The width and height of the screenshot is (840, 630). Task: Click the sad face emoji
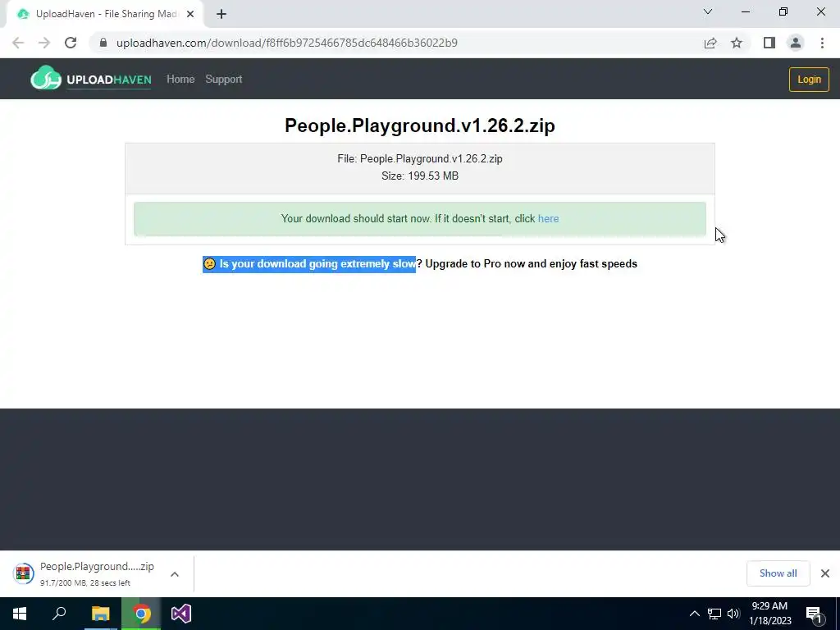click(209, 263)
